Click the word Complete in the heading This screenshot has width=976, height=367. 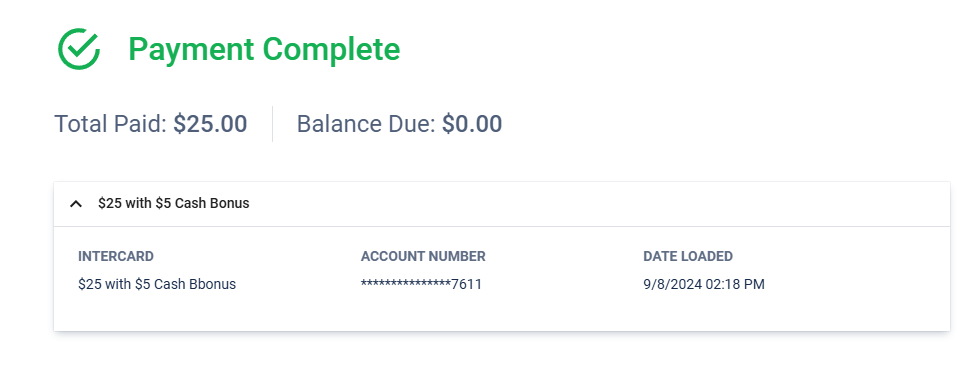click(331, 49)
